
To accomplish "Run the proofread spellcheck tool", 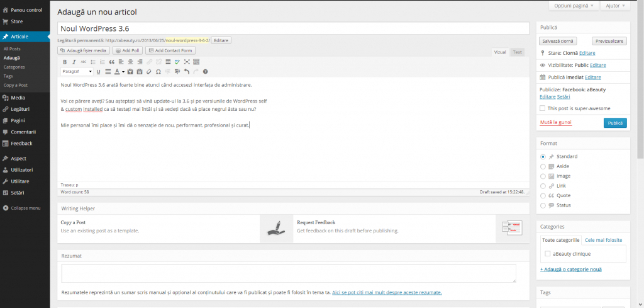I will [177, 62].
